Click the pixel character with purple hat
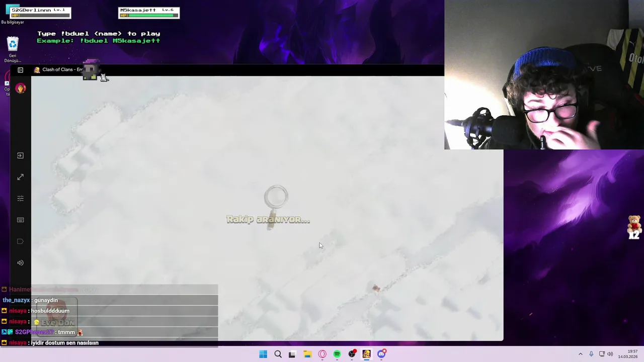 [x=91, y=69]
